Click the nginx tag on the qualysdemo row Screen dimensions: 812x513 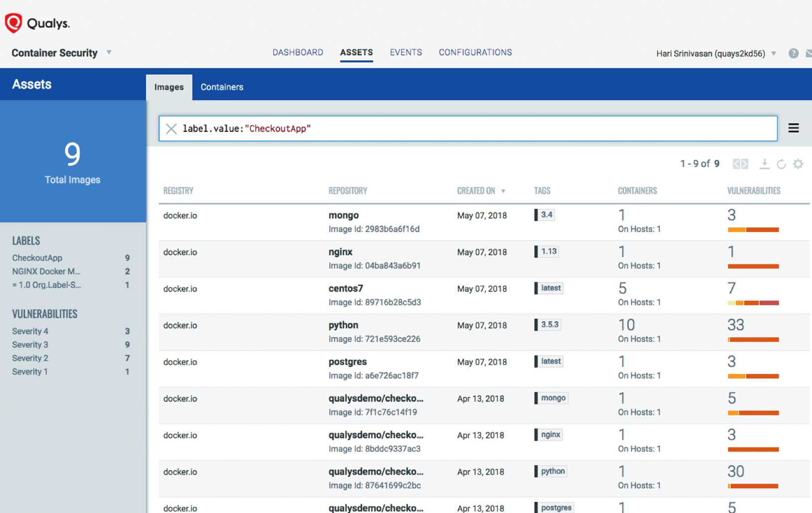(x=549, y=435)
